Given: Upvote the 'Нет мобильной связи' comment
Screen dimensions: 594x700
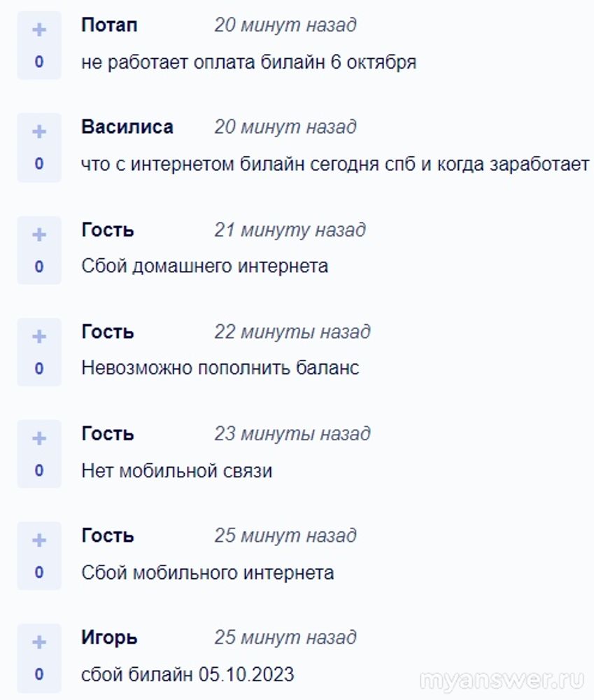Looking at the screenshot, I should tap(39, 438).
